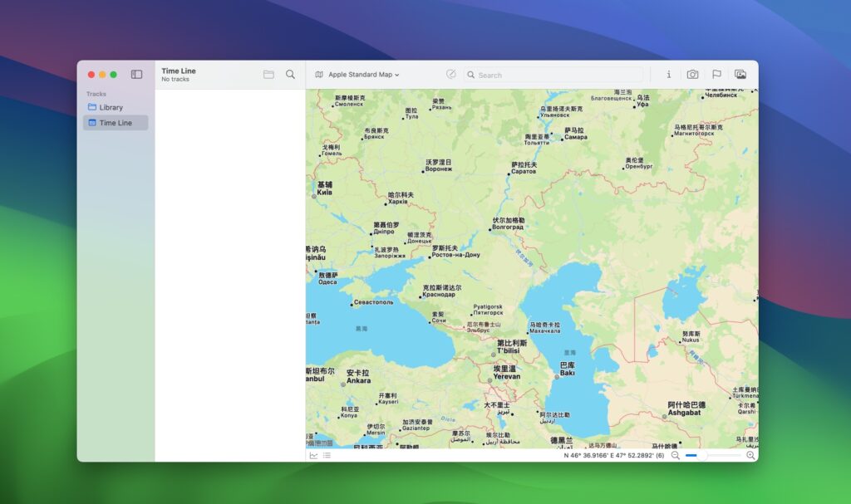Open the photos panel icon

click(x=740, y=75)
